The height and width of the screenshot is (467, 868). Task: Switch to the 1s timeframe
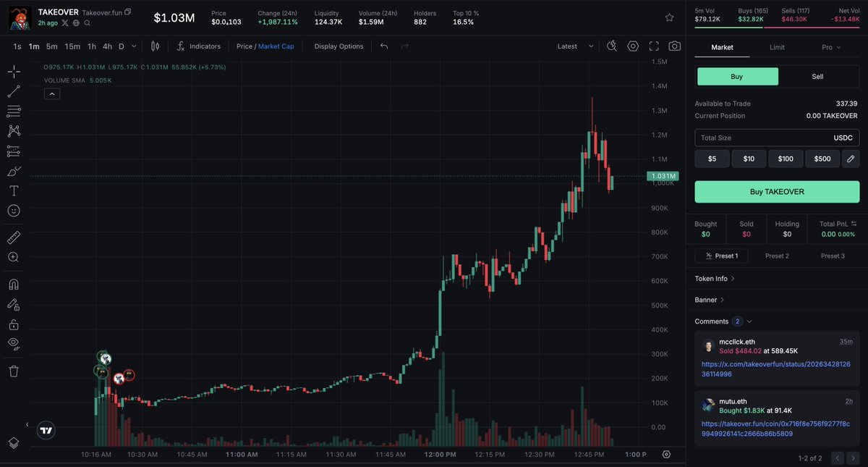click(17, 46)
